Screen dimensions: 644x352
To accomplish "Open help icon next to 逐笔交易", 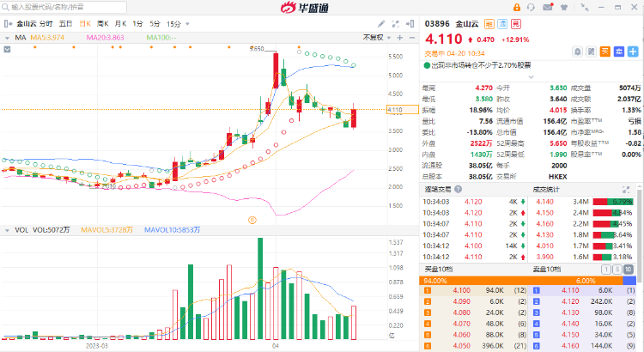I will 458,190.
